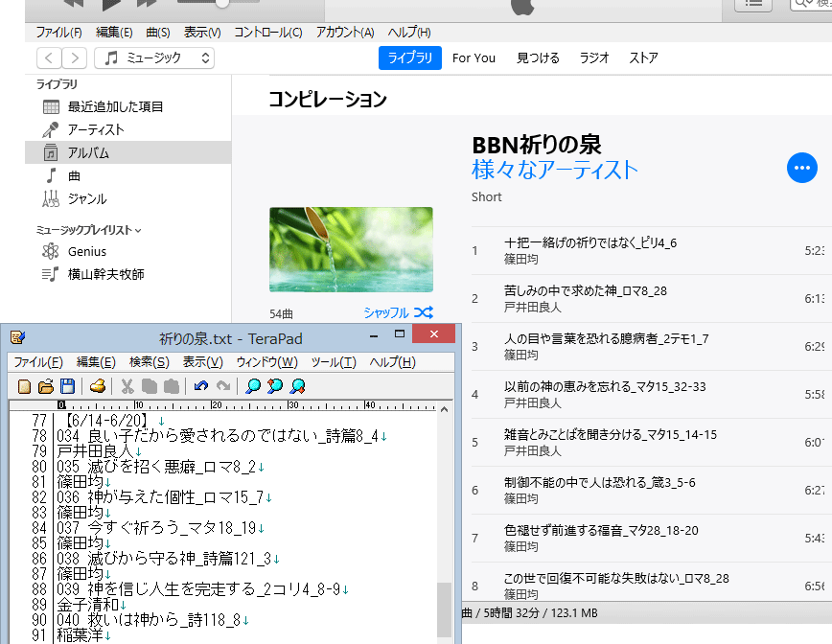Open the 横山幹夫牧師 playlist
The height and width of the screenshot is (644, 832).
[x=127, y=274]
